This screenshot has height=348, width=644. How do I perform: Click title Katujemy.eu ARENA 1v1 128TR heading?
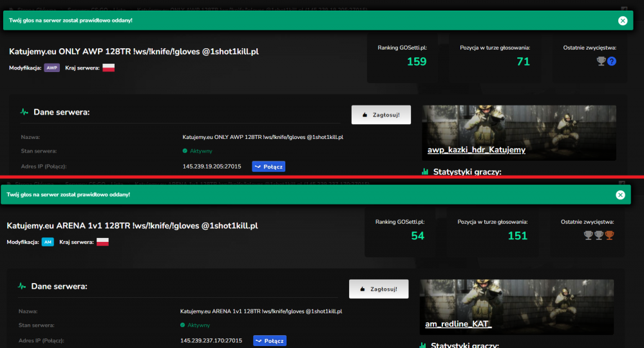pyautogui.click(x=132, y=226)
